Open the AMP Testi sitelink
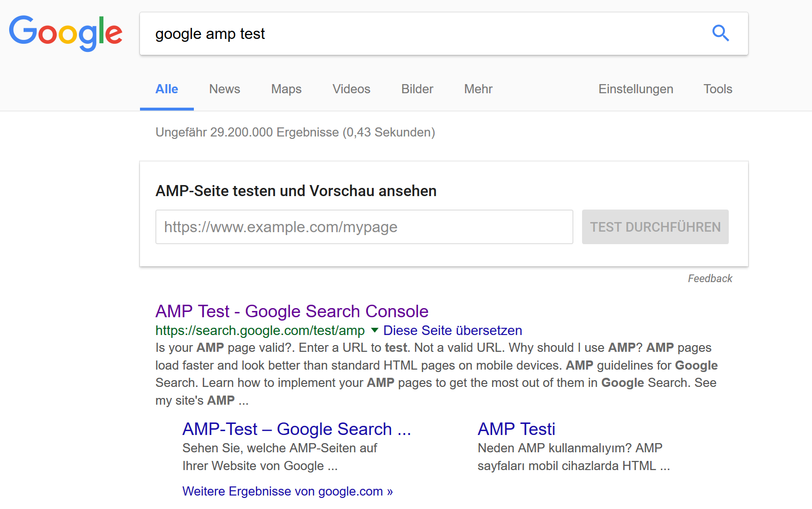 click(x=516, y=429)
